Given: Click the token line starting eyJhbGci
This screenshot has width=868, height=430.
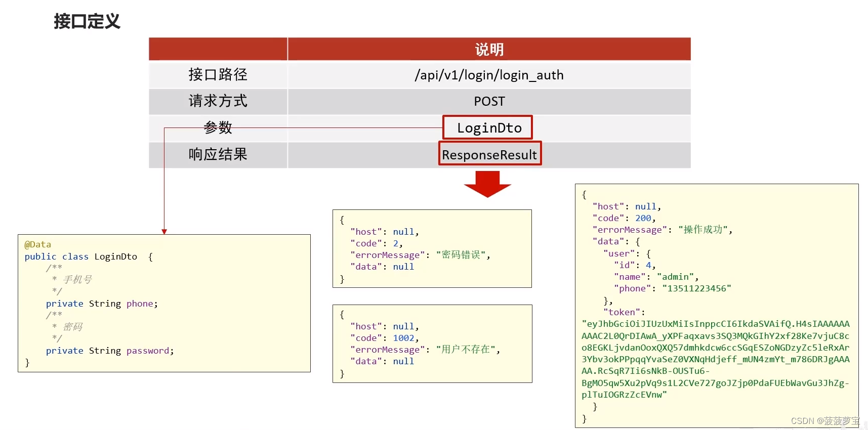Looking at the screenshot, I should tap(716, 324).
